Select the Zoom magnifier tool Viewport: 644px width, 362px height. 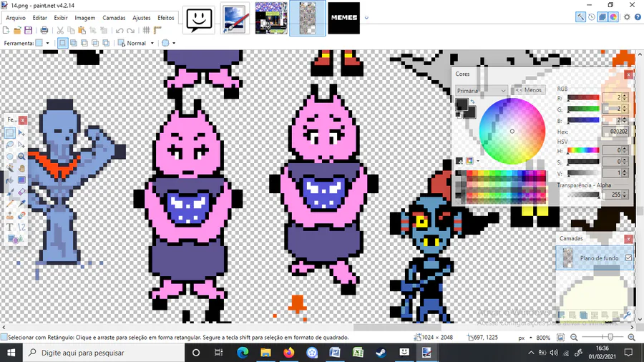click(21, 157)
